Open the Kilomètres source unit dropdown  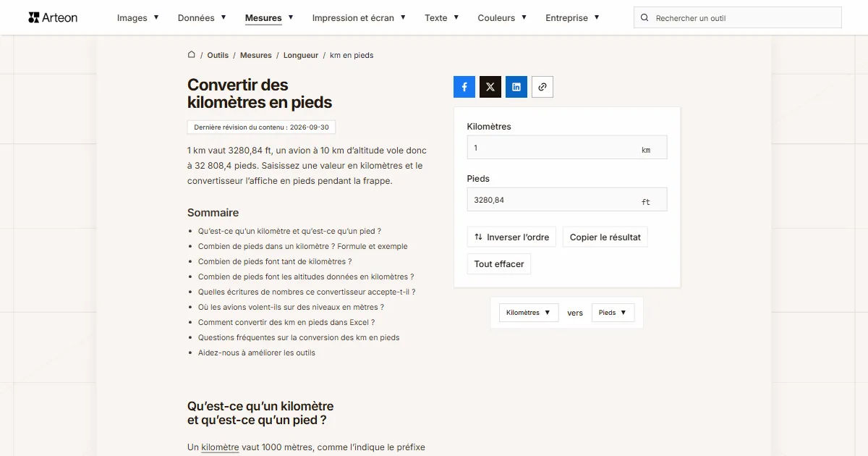[x=529, y=313]
